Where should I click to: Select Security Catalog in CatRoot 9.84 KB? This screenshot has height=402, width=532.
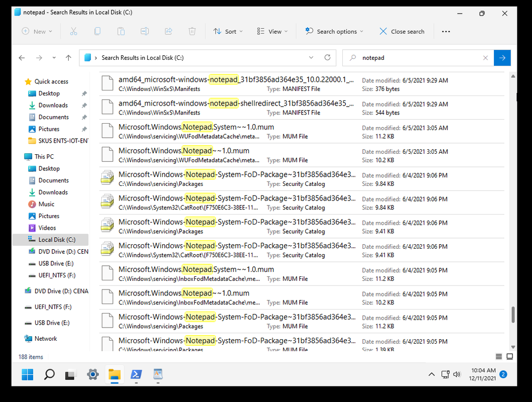302,203
